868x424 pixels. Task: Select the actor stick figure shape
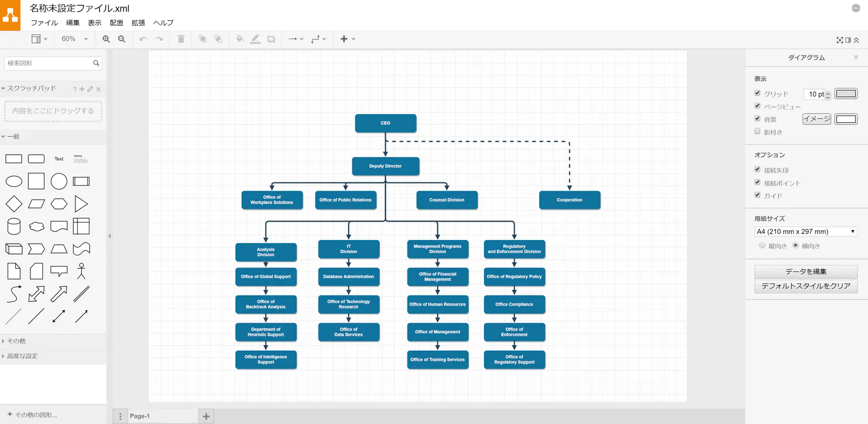[81, 271]
